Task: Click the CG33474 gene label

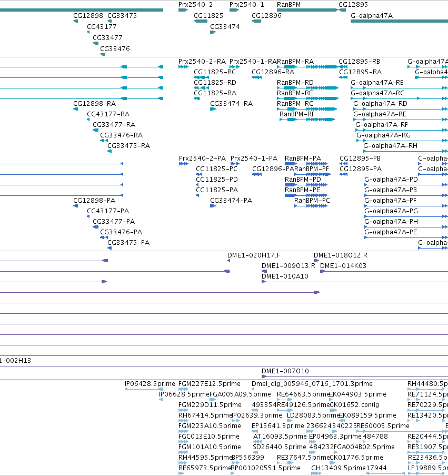Action: 225,27
